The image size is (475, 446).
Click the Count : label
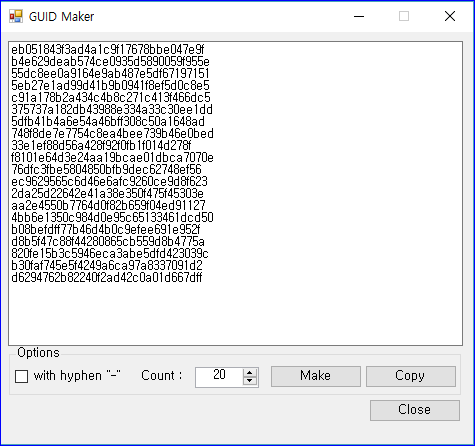pos(162,376)
